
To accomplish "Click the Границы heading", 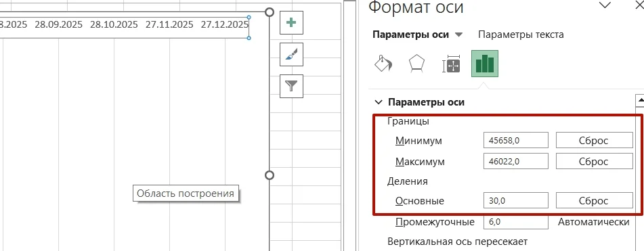I will [x=408, y=121].
